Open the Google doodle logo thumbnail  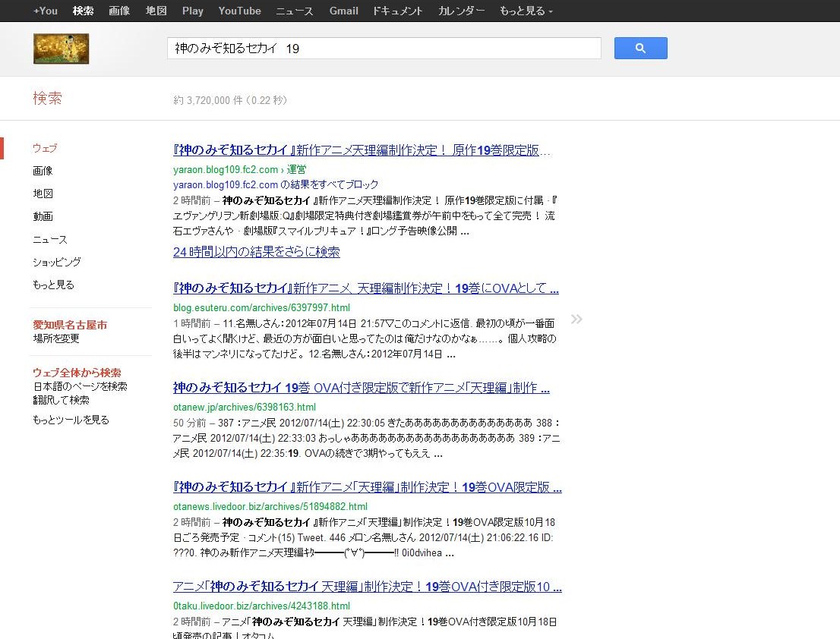pyautogui.click(x=61, y=49)
